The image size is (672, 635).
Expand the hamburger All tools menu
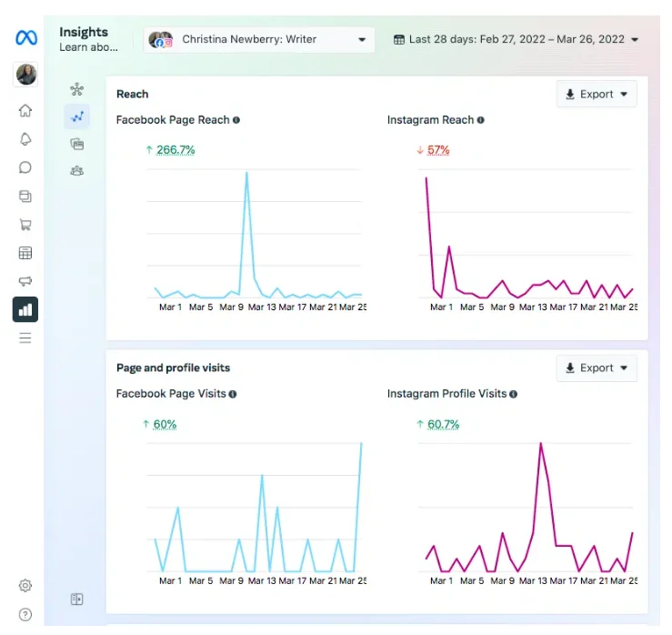click(x=25, y=338)
